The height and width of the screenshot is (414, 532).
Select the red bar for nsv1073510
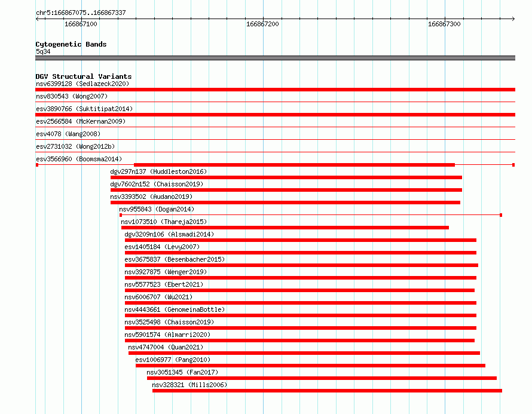pyautogui.click(x=285, y=228)
